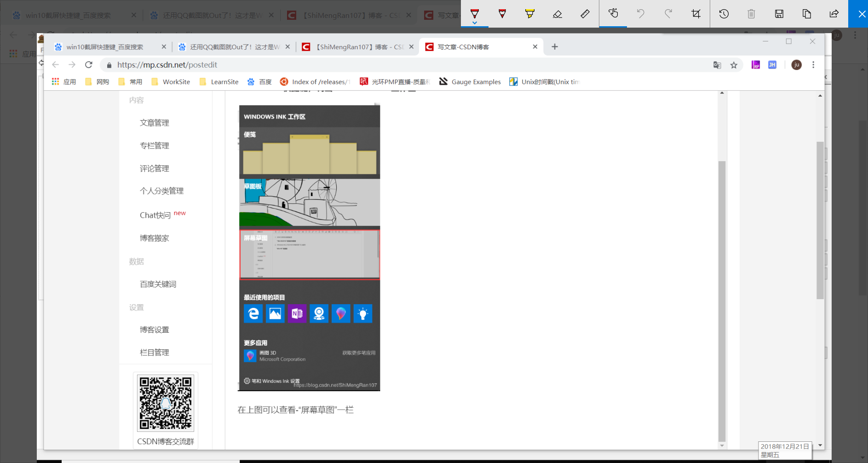Click the Photos icon in recent items

[275, 314]
